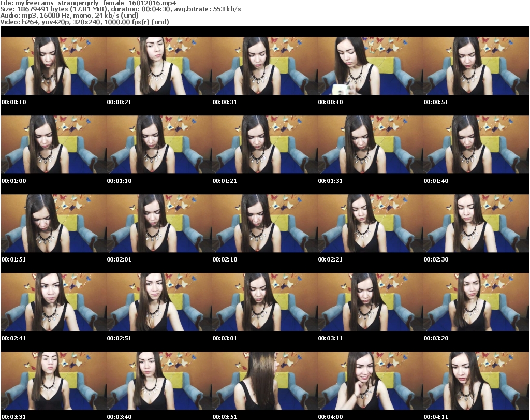Click the Size and duration info line
Screen dimensions: 530x420
tap(120, 9)
